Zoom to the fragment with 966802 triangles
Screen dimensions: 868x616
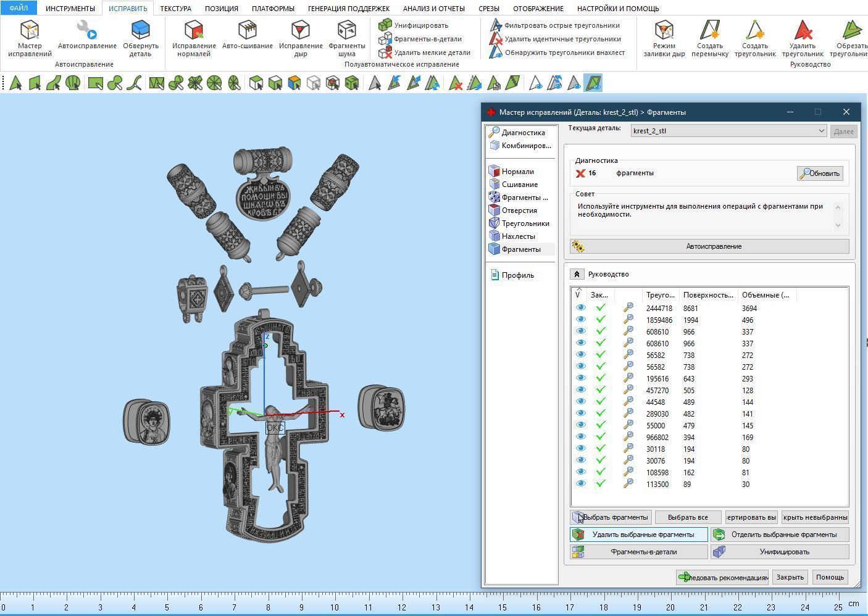tap(628, 437)
